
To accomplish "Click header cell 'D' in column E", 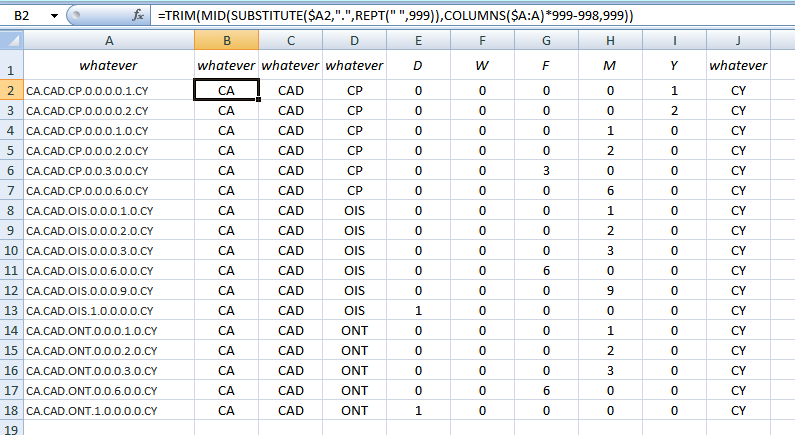I will tap(418, 65).
